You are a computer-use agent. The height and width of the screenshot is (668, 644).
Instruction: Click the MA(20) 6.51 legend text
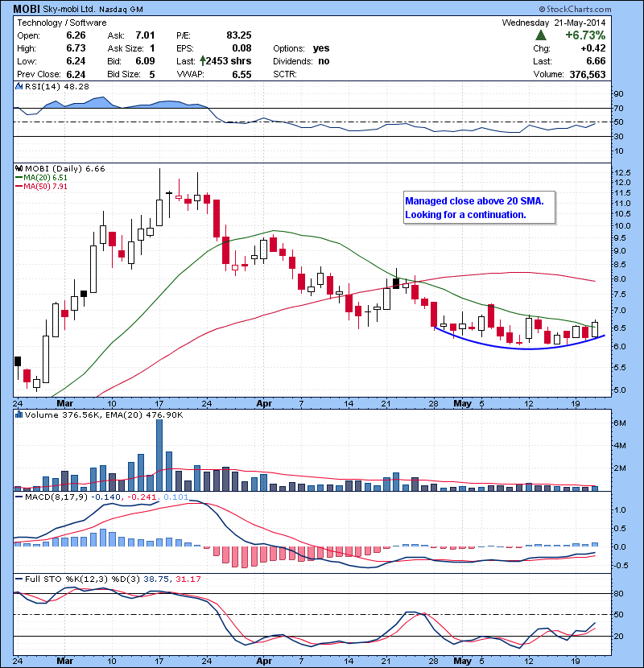(46, 178)
